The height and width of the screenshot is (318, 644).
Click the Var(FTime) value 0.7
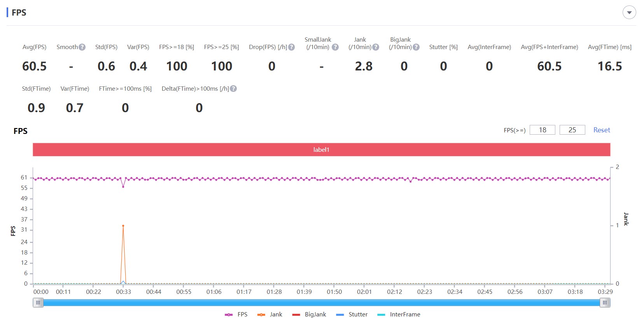click(75, 108)
